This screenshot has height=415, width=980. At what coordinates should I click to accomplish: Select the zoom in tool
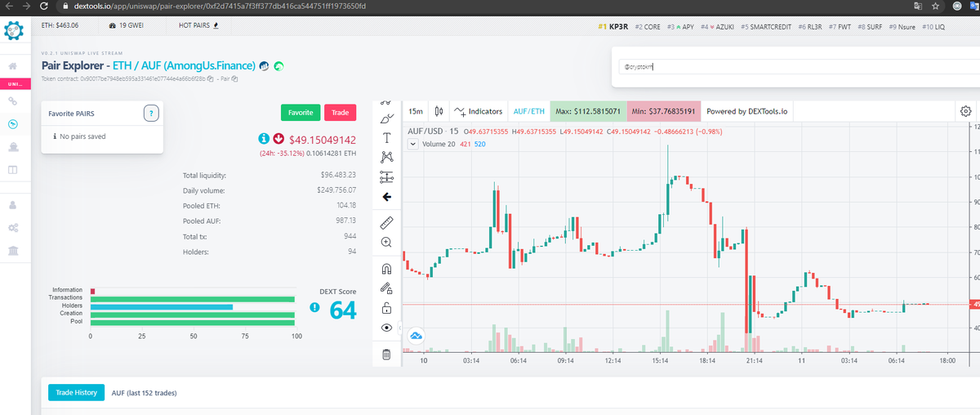(x=386, y=243)
